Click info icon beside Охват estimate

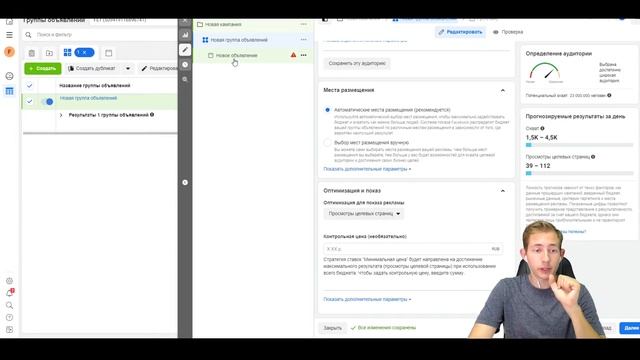(542, 128)
